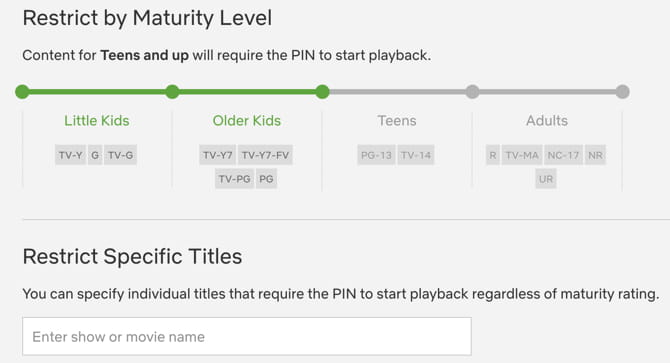The width and height of the screenshot is (670, 363).
Task: Click the TV-14 rating badge
Action: click(416, 155)
